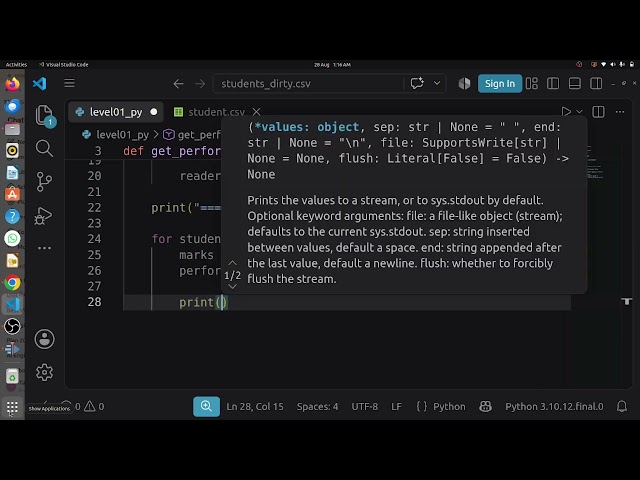Open OBS Studio from the dock
Viewport: 640px width, 480px height.
pyautogui.click(x=12, y=326)
